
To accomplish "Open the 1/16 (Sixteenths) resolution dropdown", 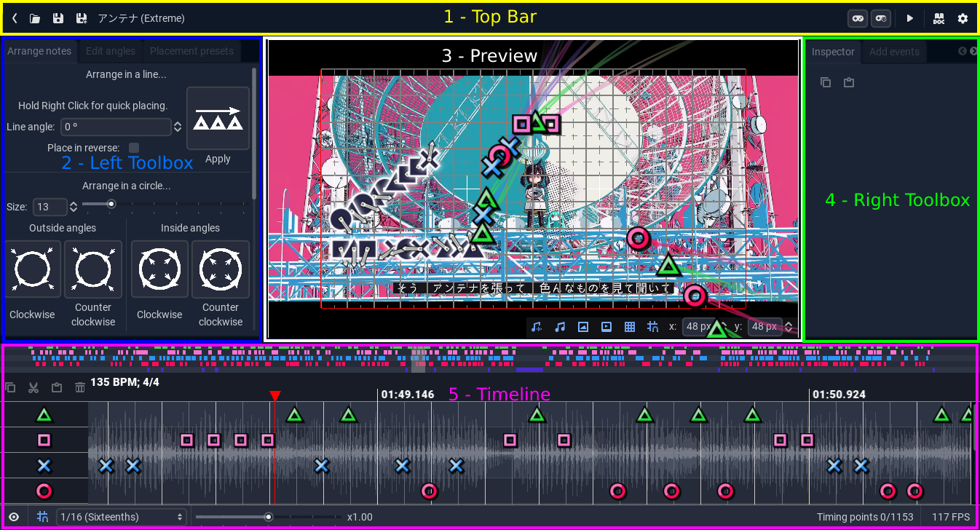I will [121, 517].
